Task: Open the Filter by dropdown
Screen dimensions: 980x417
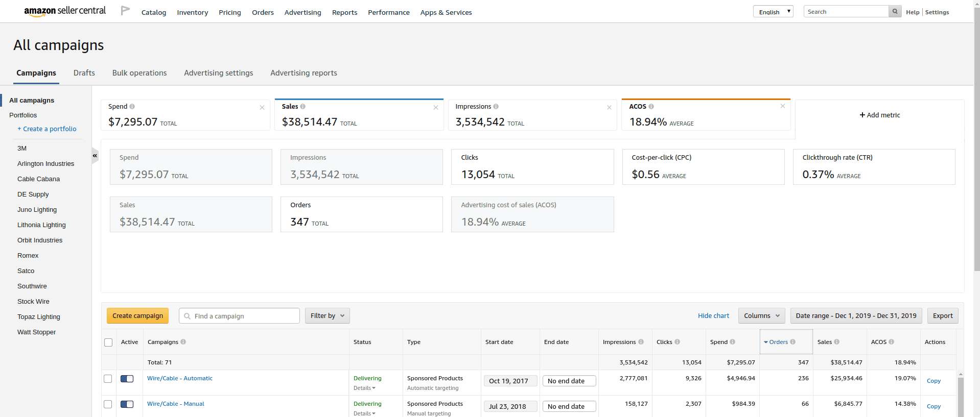Action: pyautogui.click(x=328, y=316)
